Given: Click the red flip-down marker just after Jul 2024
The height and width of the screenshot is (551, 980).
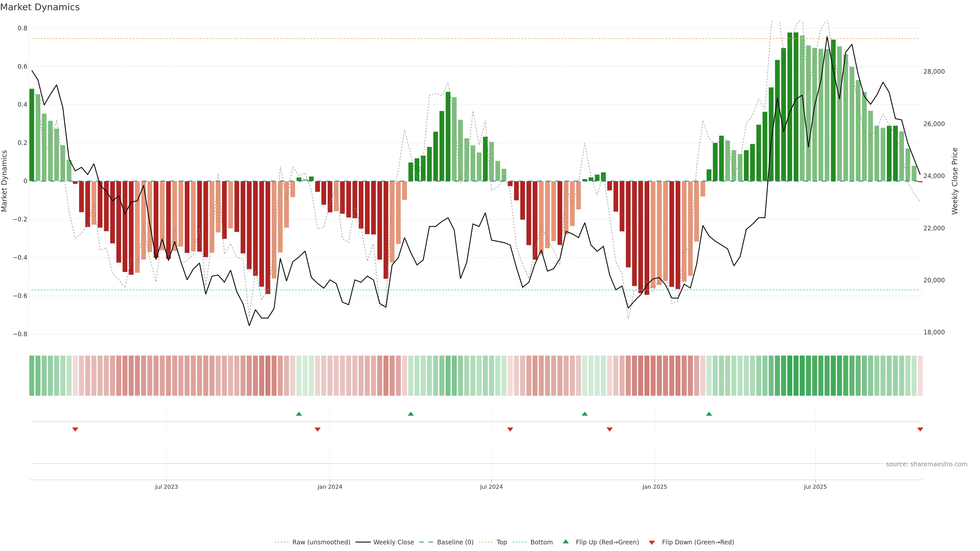Looking at the screenshot, I should click(510, 429).
